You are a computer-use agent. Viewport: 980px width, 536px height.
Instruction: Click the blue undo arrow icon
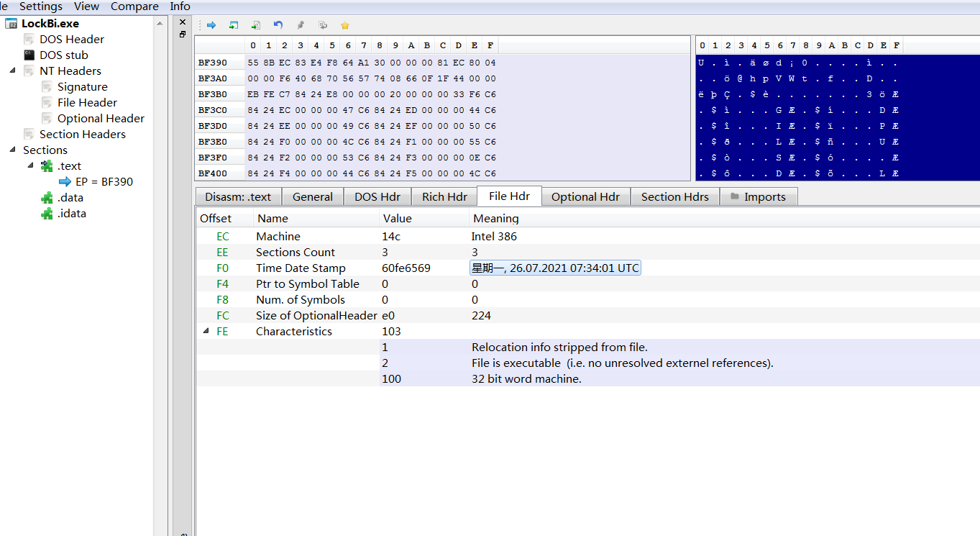pos(278,25)
